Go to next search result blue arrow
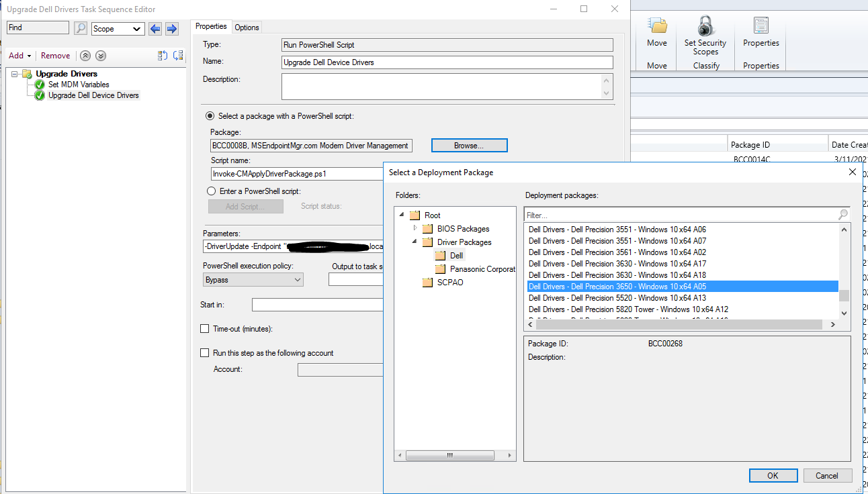This screenshot has width=868, height=494. click(171, 28)
